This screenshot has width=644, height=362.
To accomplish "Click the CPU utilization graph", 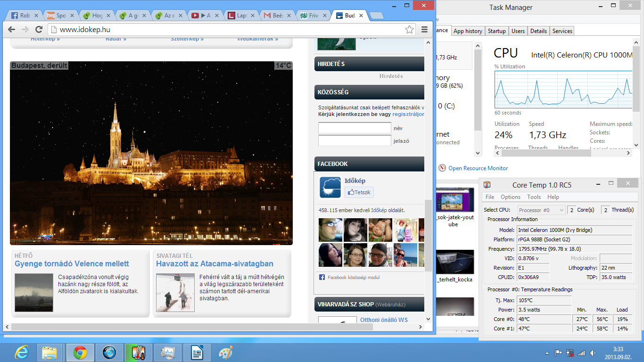I will tap(563, 90).
